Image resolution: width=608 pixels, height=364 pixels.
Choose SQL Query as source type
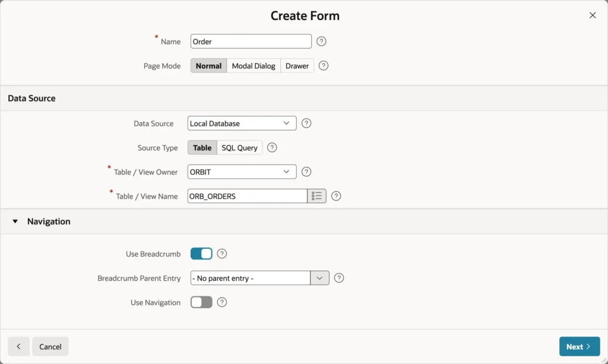[240, 148]
